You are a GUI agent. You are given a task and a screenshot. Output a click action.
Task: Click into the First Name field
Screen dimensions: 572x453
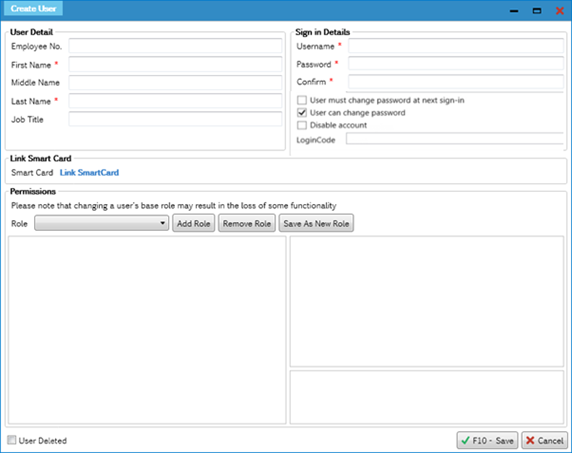click(x=175, y=64)
